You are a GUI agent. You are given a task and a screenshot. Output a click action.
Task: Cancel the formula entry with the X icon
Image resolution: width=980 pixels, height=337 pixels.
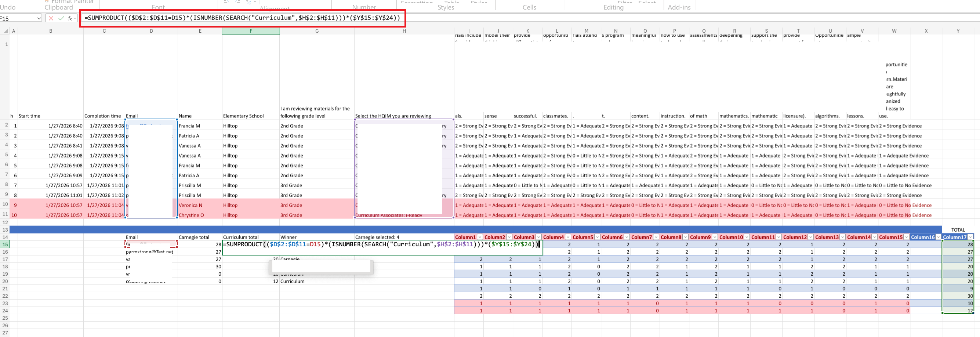(x=51, y=18)
